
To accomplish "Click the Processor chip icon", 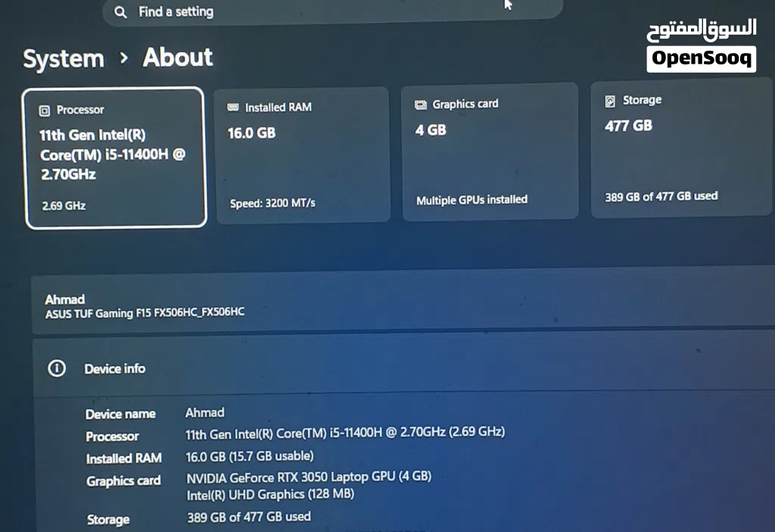I will pyautogui.click(x=45, y=110).
